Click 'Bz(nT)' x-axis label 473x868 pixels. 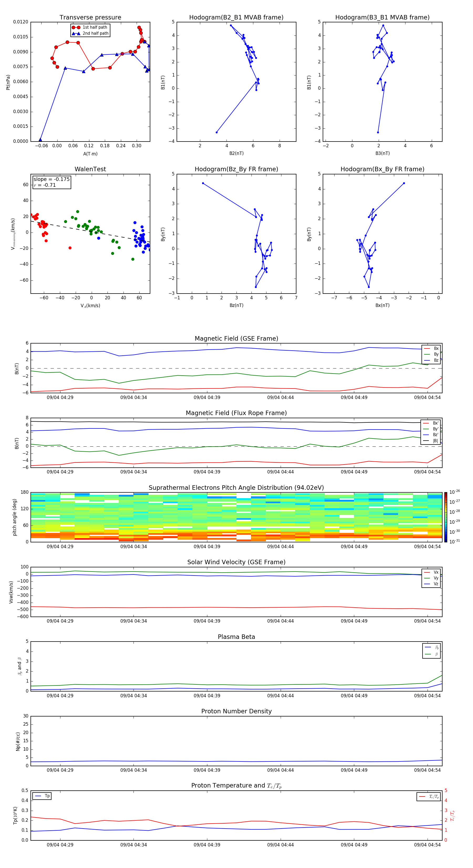[236, 305]
